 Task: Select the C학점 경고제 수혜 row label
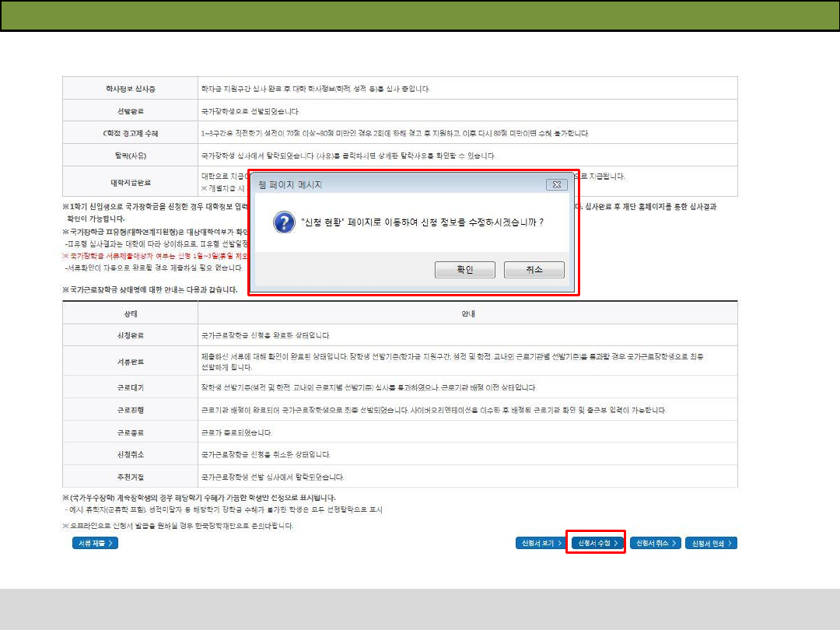[x=130, y=133]
